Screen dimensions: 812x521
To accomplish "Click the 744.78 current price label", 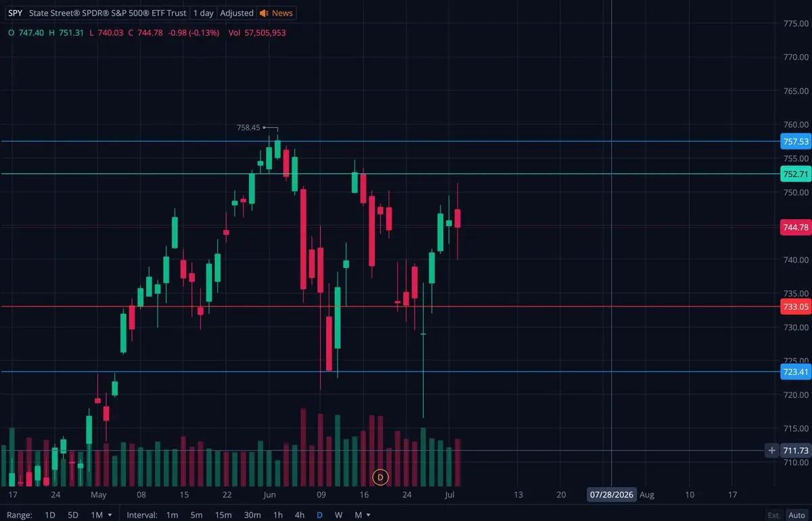I will pos(796,227).
